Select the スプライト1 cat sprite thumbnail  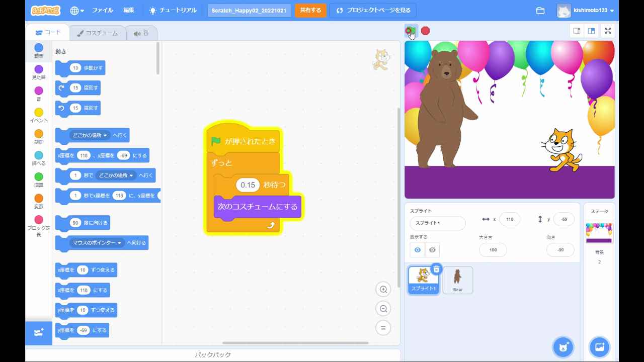click(x=423, y=280)
